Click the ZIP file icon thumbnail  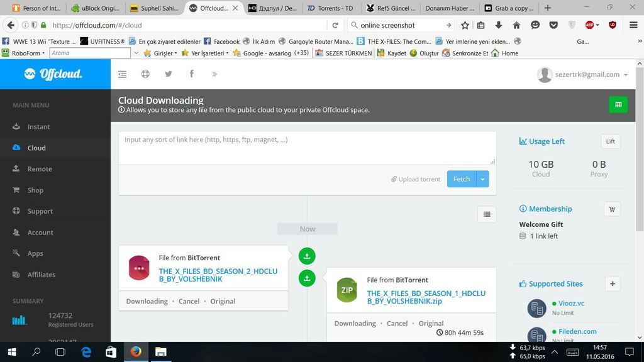point(347,290)
